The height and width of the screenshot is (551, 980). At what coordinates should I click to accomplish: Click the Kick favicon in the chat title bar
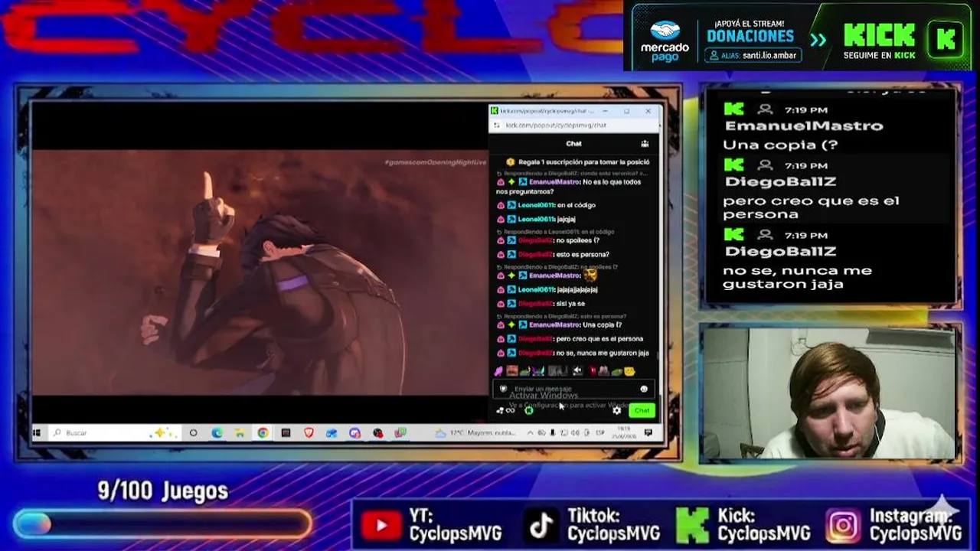point(495,111)
